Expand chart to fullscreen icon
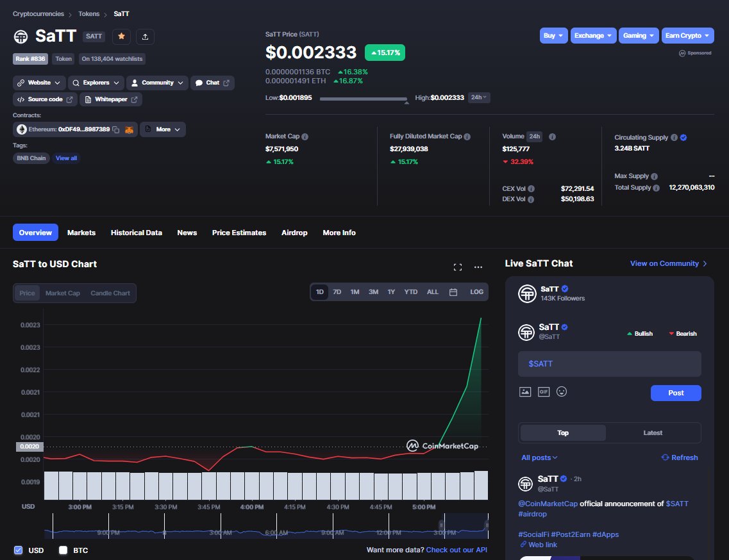The image size is (729, 560). (458, 267)
